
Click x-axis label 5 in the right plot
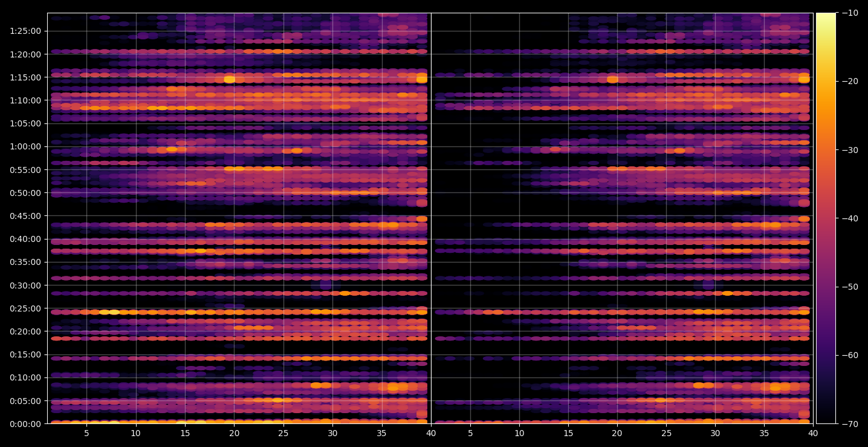pos(470,434)
